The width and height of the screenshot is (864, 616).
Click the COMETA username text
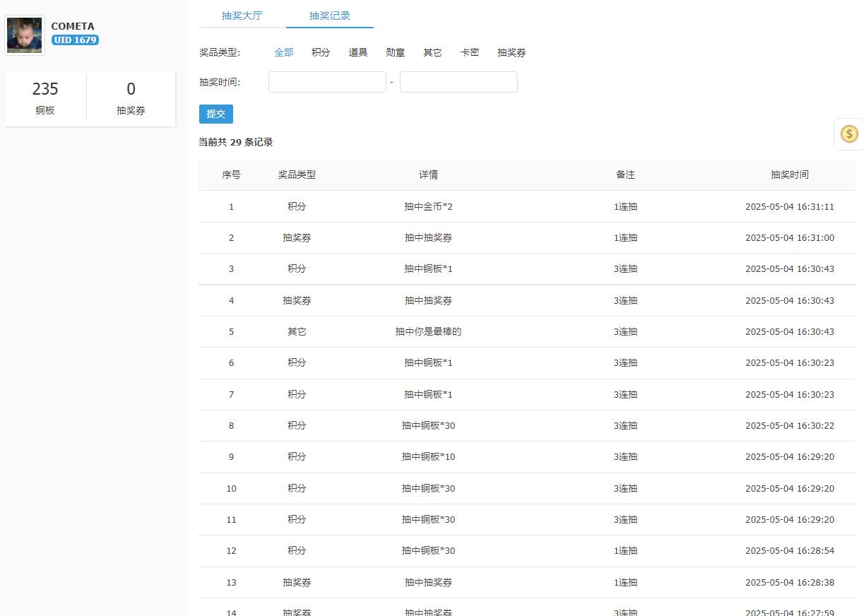coord(72,25)
